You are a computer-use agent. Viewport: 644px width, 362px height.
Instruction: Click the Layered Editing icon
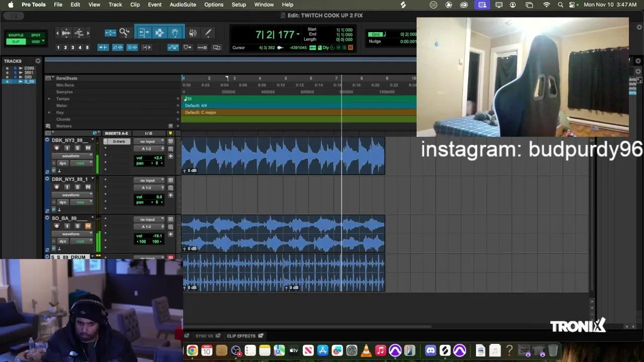(x=217, y=47)
